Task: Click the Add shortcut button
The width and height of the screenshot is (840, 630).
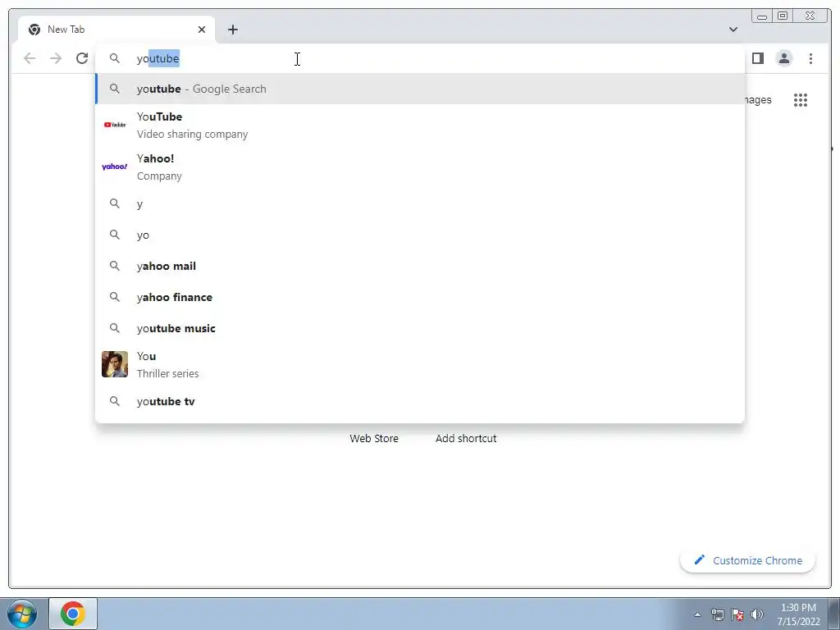Action: [466, 438]
